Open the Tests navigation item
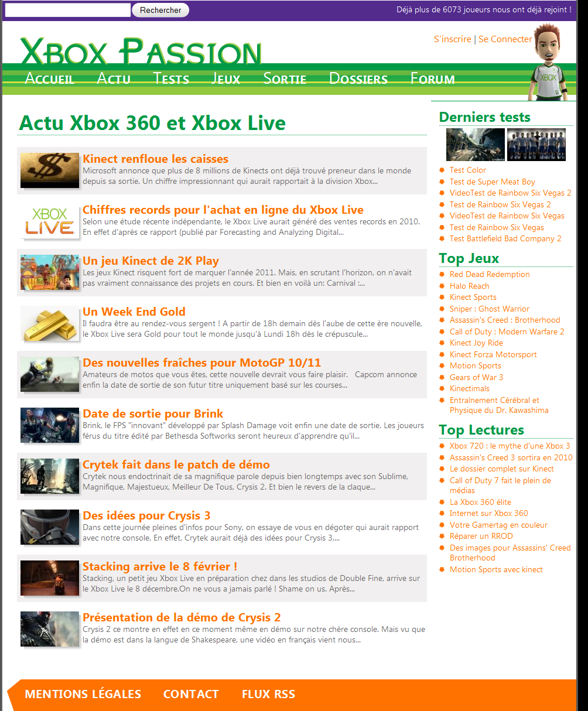Image resolution: width=588 pixels, height=711 pixels. pyautogui.click(x=171, y=78)
